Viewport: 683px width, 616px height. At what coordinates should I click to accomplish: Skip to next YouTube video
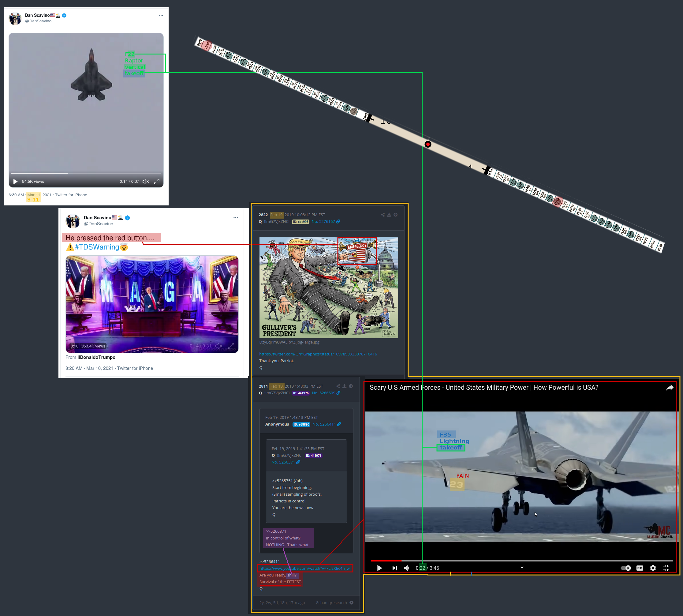coord(394,568)
